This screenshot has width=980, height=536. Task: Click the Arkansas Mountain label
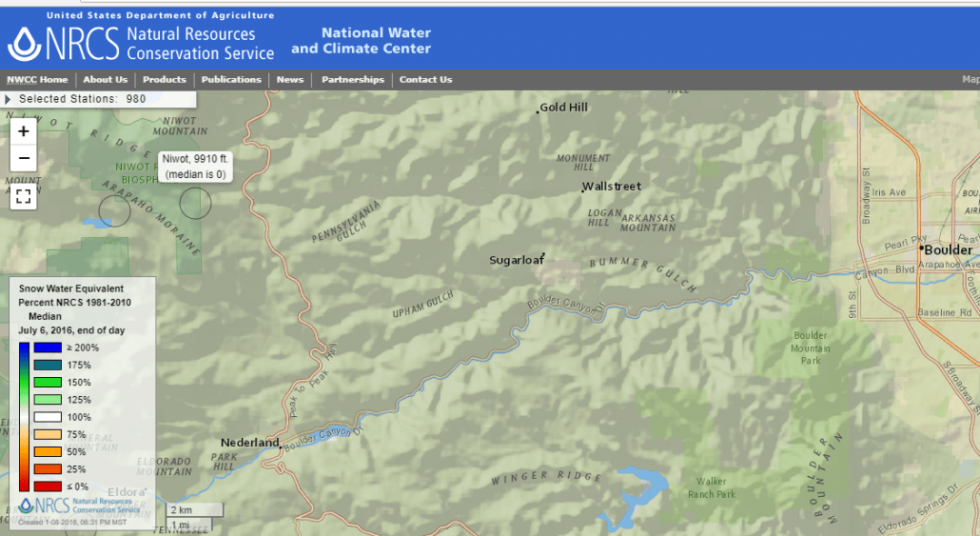(x=648, y=223)
